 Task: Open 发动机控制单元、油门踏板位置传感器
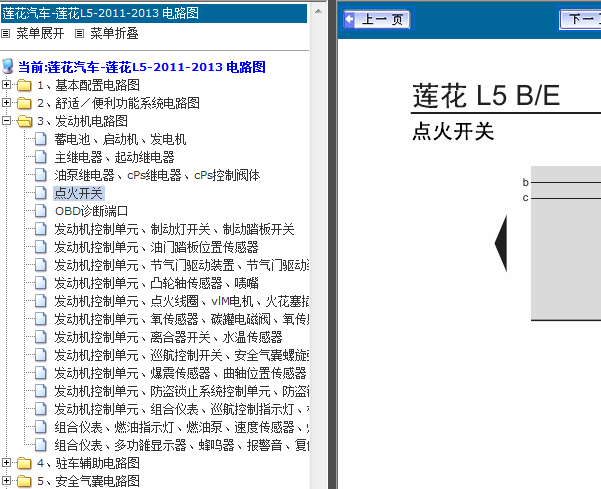point(156,247)
